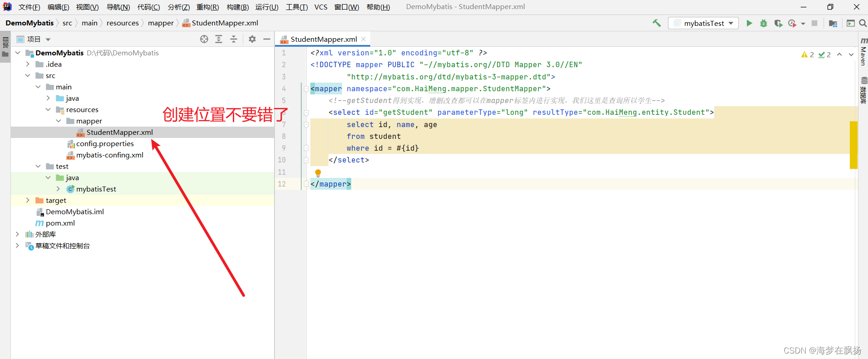Open the run configuration mybatisTest dropdown

tap(703, 23)
